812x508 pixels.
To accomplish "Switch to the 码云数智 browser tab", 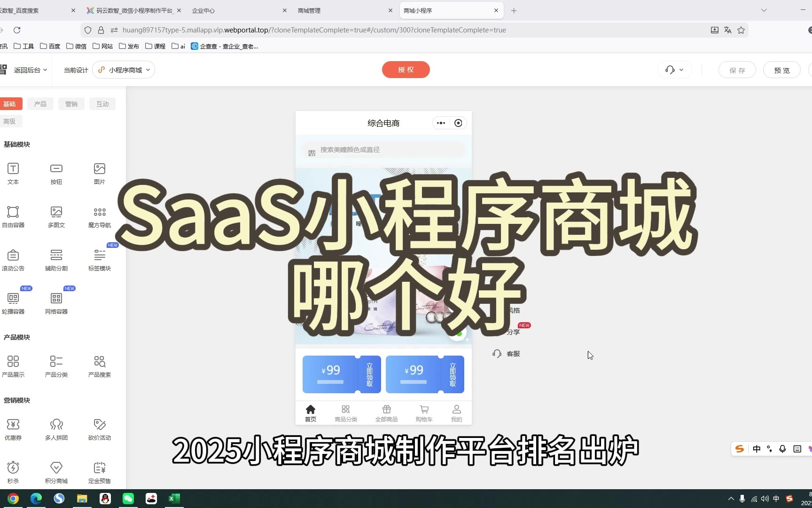I will (134, 10).
